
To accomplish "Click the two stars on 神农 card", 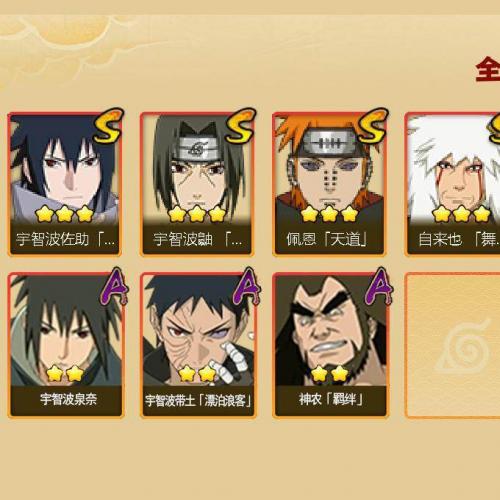I will [x=330, y=373].
